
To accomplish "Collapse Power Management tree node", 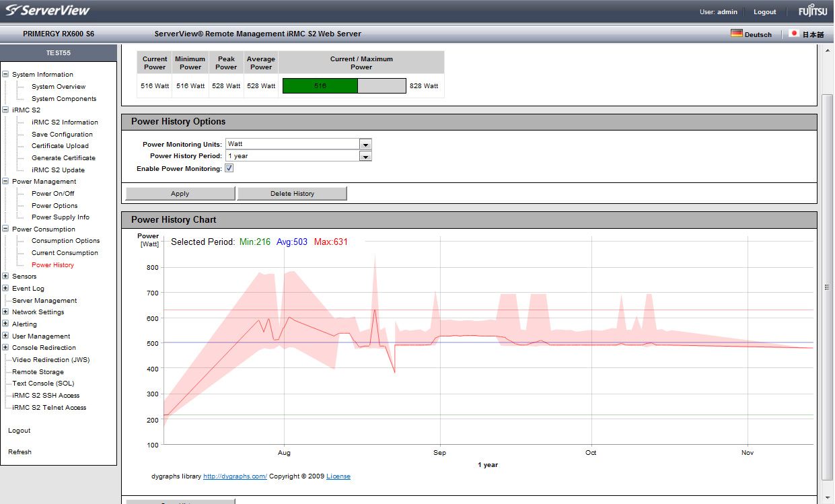I will pos(5,181).
